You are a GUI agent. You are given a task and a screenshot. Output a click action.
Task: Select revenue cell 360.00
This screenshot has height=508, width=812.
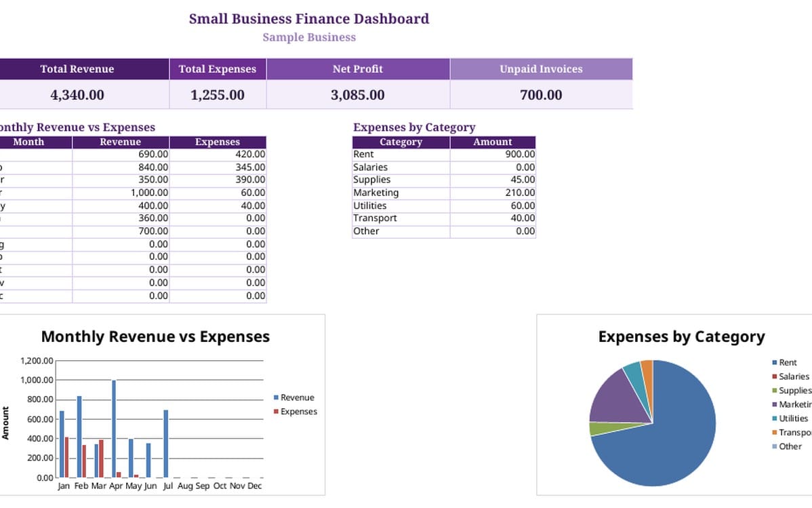click(121, 218)
